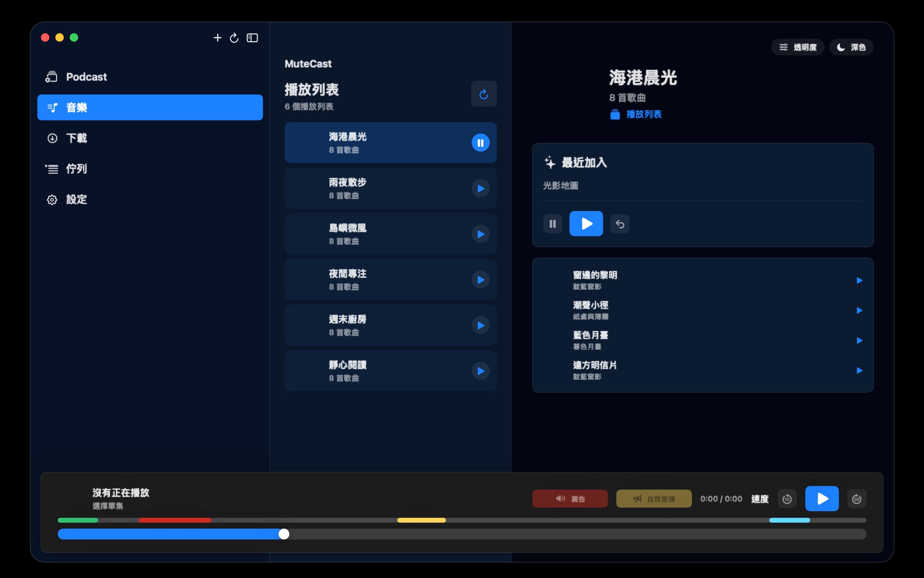Click the 光影地圖 track text

click(x=560, y=186)
